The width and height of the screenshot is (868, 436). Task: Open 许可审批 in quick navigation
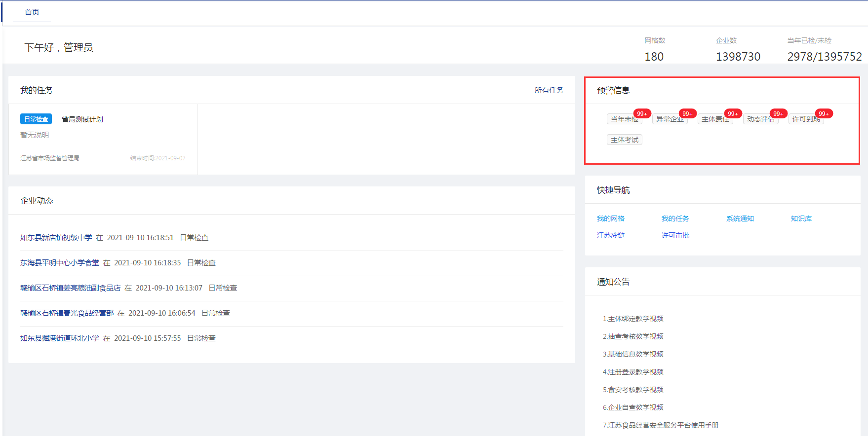675,236
